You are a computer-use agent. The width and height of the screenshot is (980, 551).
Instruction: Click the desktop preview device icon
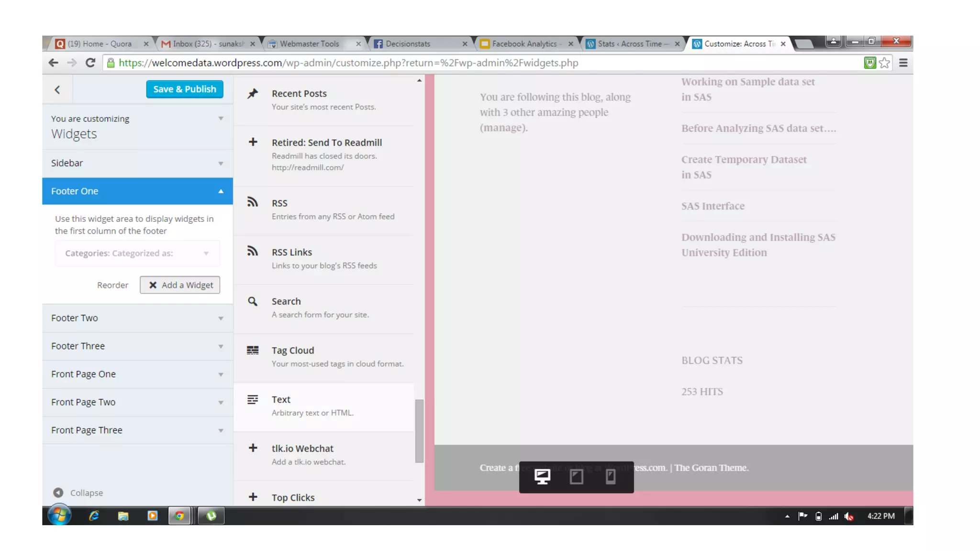(x=542, y=476)
